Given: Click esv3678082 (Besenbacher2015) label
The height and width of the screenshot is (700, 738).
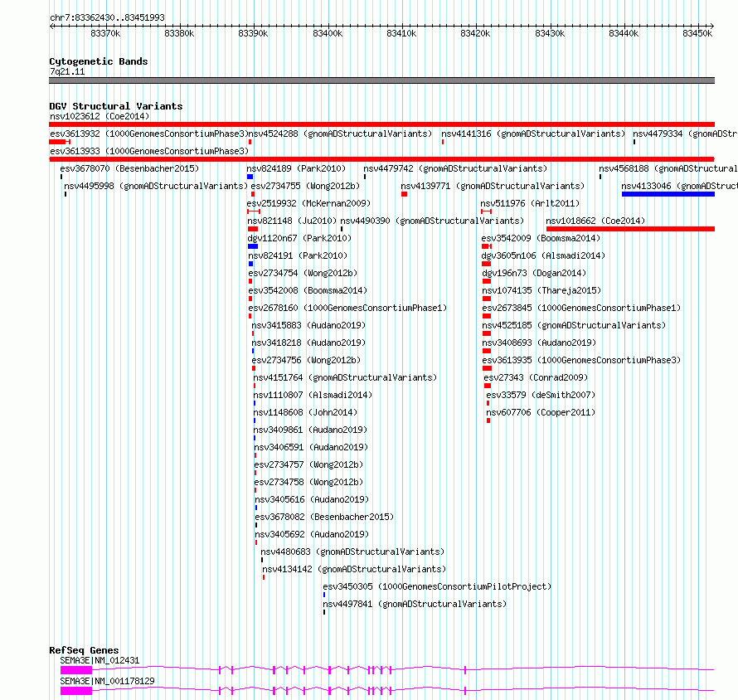Looking at the screenshot, I should [x=324, y=517].
